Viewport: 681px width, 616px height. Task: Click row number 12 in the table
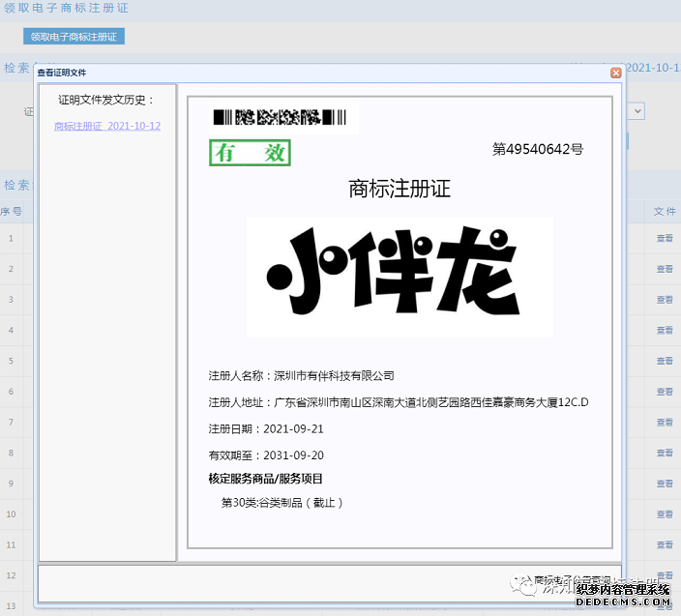tap(11, 575)
